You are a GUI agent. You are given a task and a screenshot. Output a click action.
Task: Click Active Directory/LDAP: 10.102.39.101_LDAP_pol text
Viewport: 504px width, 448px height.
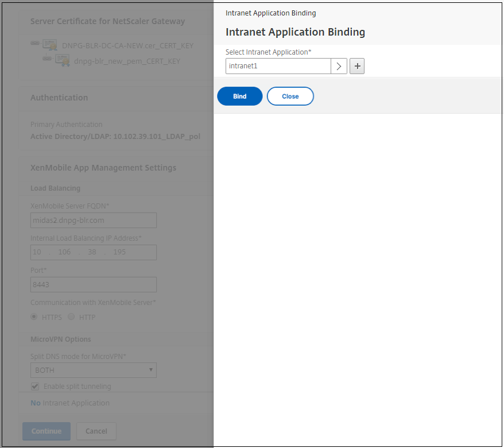tap(115, 136)
